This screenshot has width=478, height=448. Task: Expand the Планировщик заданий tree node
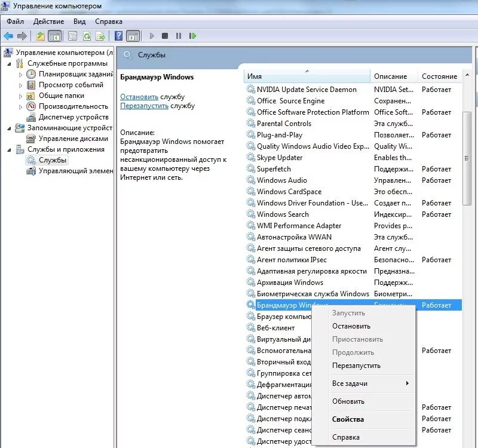tap(20, 75)
